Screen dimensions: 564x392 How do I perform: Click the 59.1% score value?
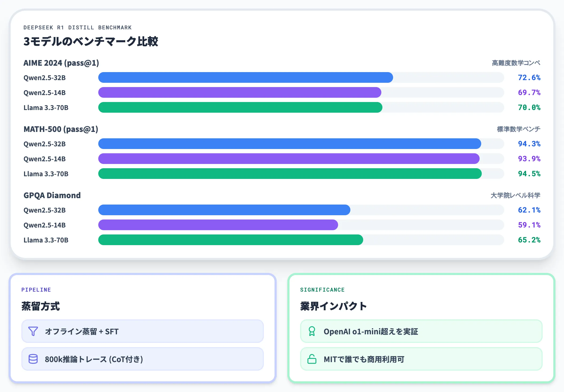(x=529, y=225)
